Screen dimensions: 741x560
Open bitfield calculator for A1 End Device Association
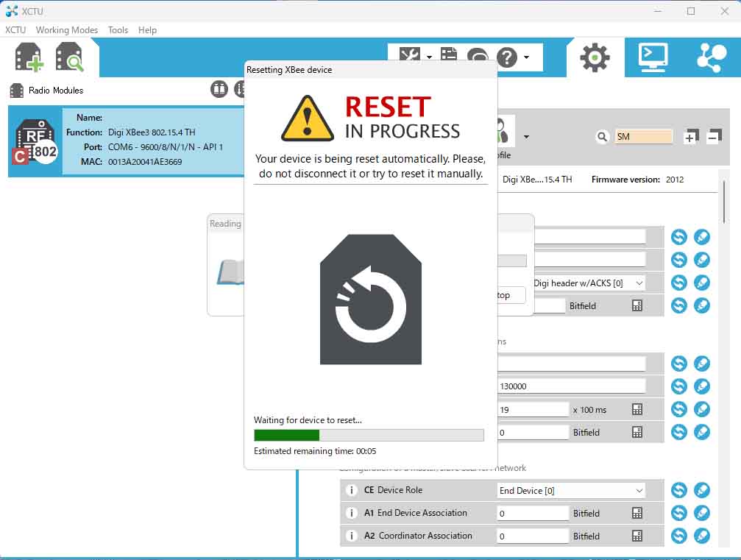click(637, 513)
